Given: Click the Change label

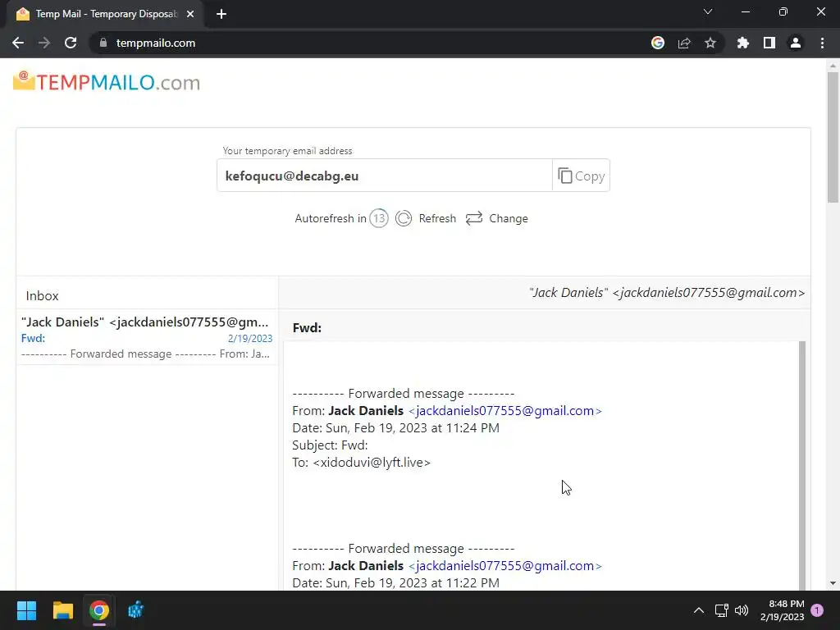Looking at the screenshot, I should (x=509, y=218).
